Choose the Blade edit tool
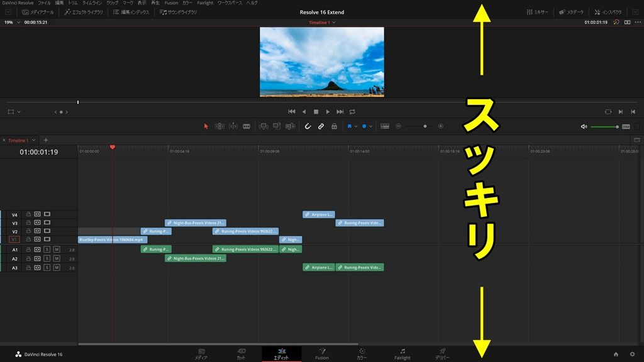This screenshot has width=644, height=362. pos(247,126)
